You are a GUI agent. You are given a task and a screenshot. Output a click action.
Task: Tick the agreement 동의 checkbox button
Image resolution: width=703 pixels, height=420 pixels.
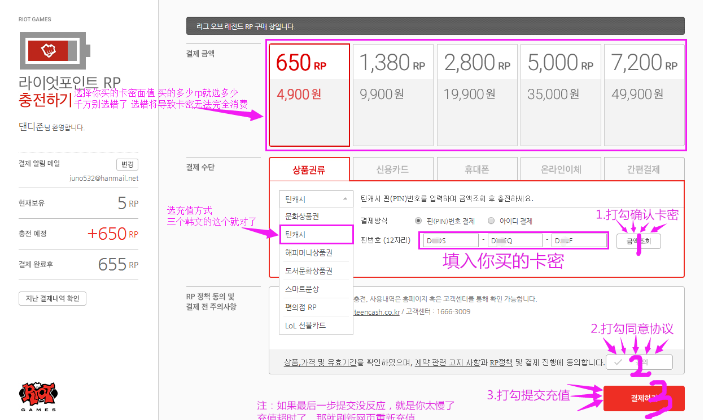[639, 362]
